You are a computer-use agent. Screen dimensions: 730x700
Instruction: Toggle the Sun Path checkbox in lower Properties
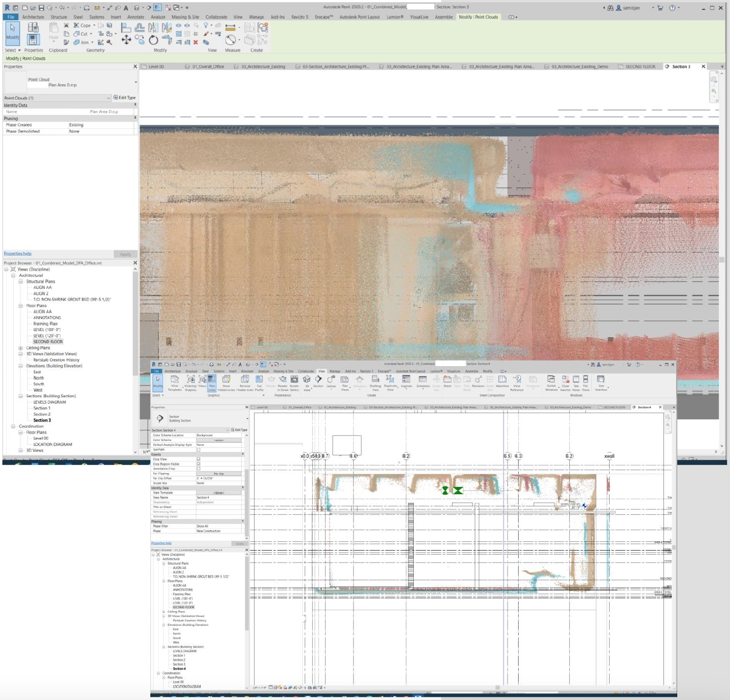(199, 450)
